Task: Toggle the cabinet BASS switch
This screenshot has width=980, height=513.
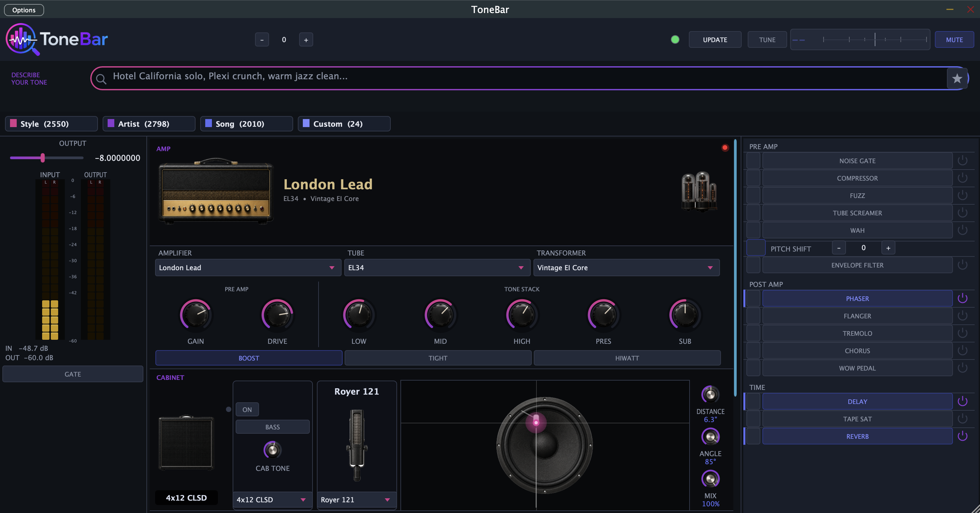Action: click(272, 427)
